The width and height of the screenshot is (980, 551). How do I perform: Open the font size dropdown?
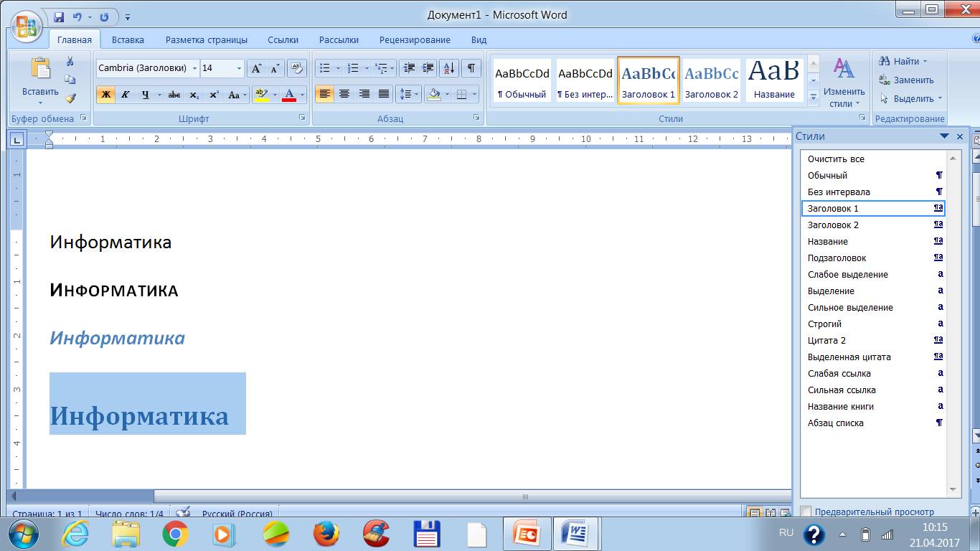click(239, 68)
